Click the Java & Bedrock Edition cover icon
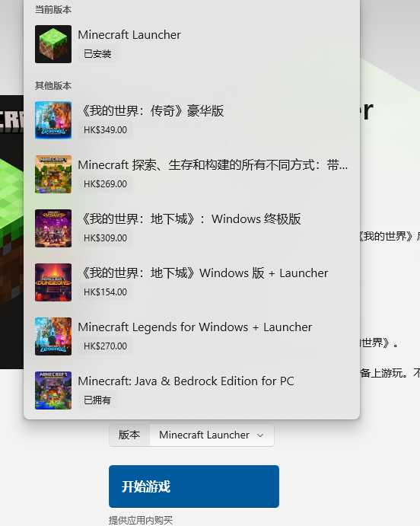Screen dimensions: 420x526 (53, 391)
